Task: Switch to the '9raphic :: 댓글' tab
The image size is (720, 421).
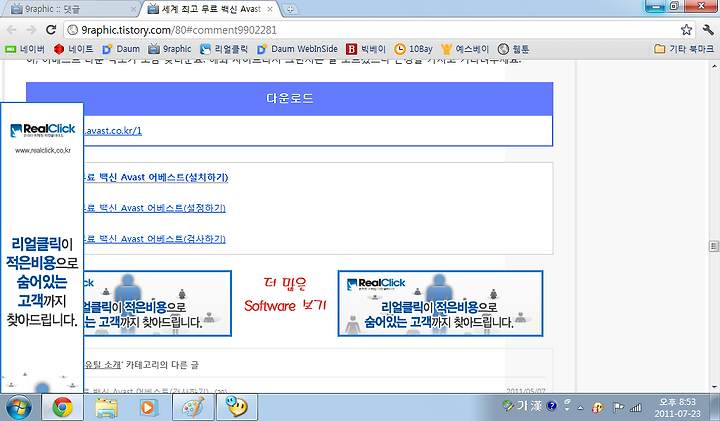Action: tap(69, 9)
